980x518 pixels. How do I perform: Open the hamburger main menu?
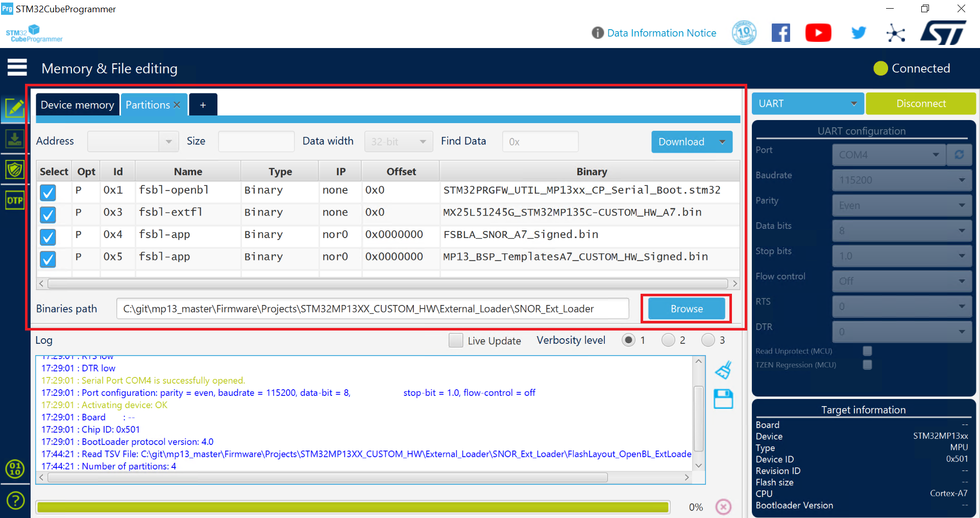[17, 67]
